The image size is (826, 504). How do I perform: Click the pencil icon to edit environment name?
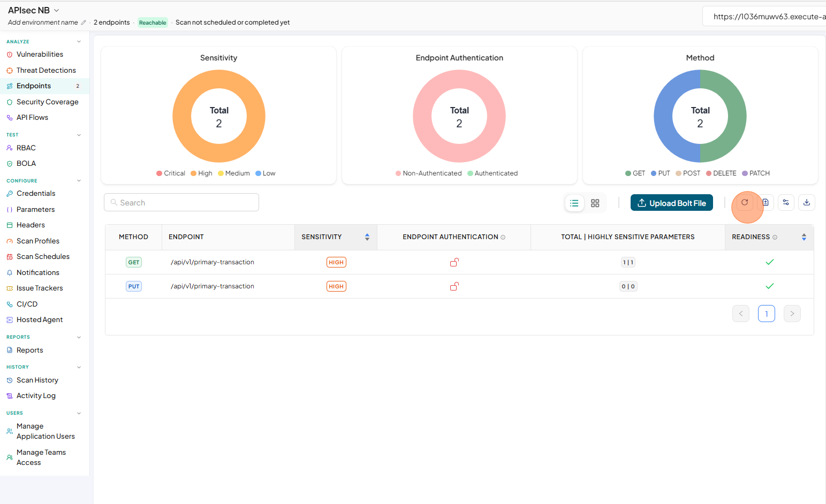click(84, 22)
